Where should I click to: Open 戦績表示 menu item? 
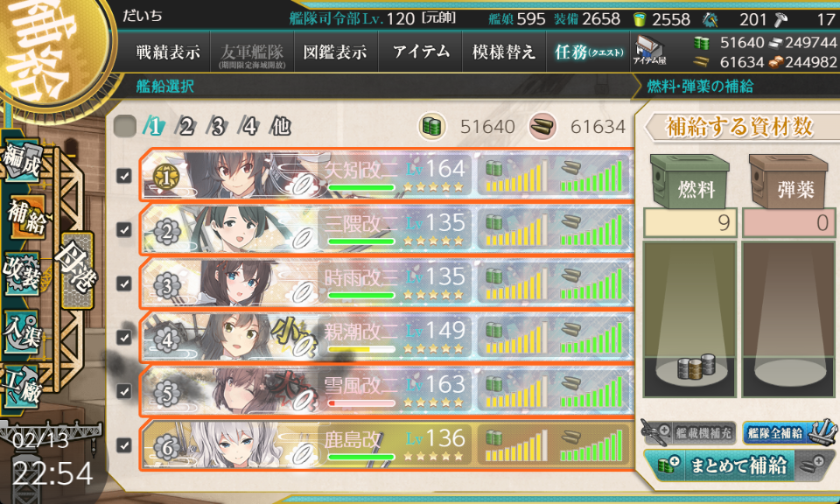click(x=168, y=52)
